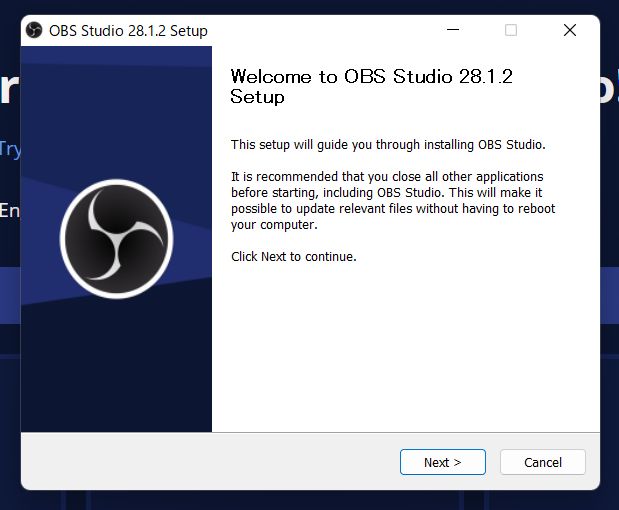Viewport: 619px width, 510px height.
Task: Select the 'Welcome to OBS Studio 28.1.2 Setup' heading
Action: point(371,86)
